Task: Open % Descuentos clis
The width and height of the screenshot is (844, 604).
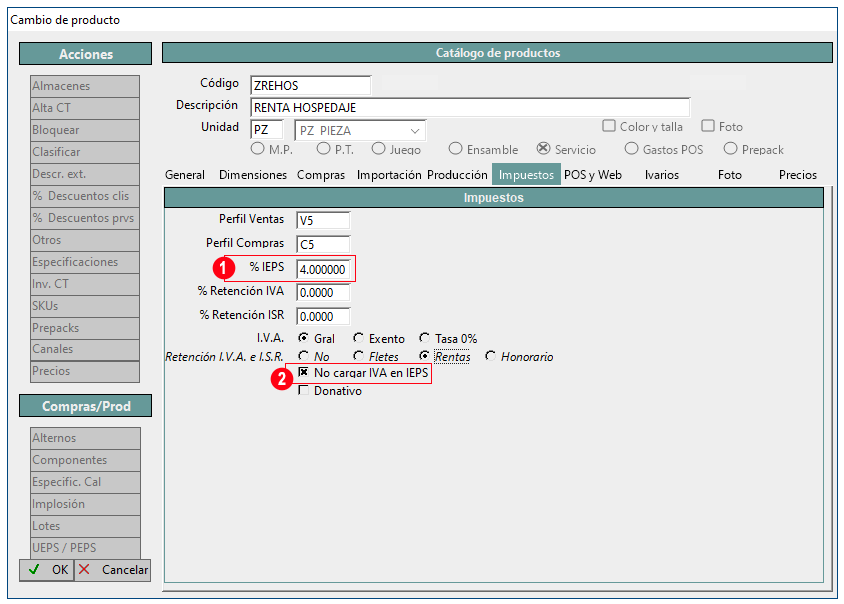Action: point(85,196)
